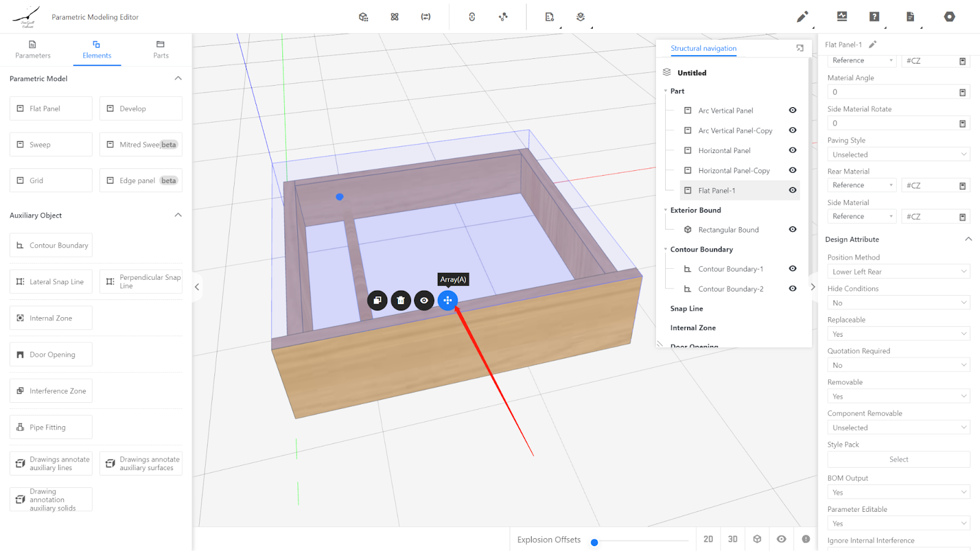Switch to 2D view mode
This screenshot has height=551, width=980.
(x=708, y=539)
